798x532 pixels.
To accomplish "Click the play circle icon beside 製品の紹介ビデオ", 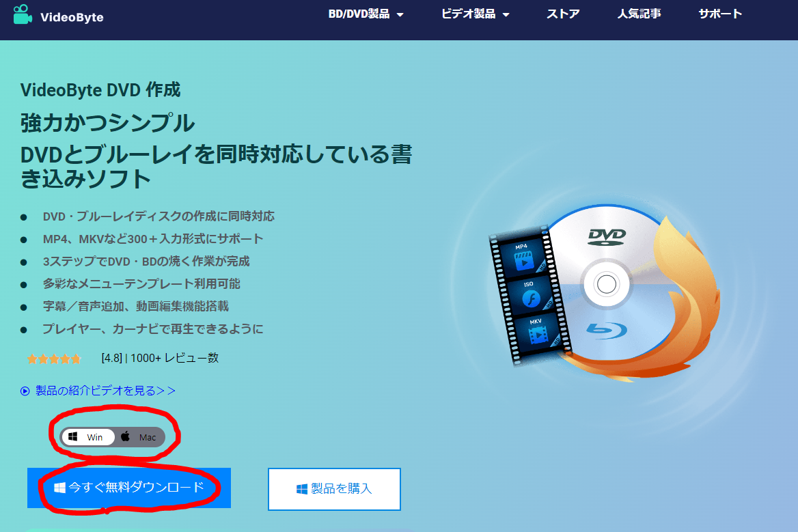I will [25, 391].
